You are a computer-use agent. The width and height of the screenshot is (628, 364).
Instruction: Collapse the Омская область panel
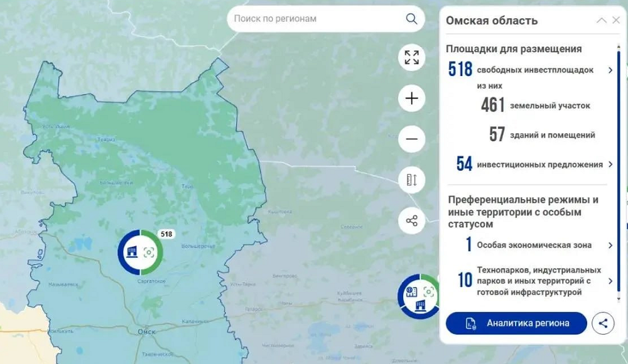point(600,19)
